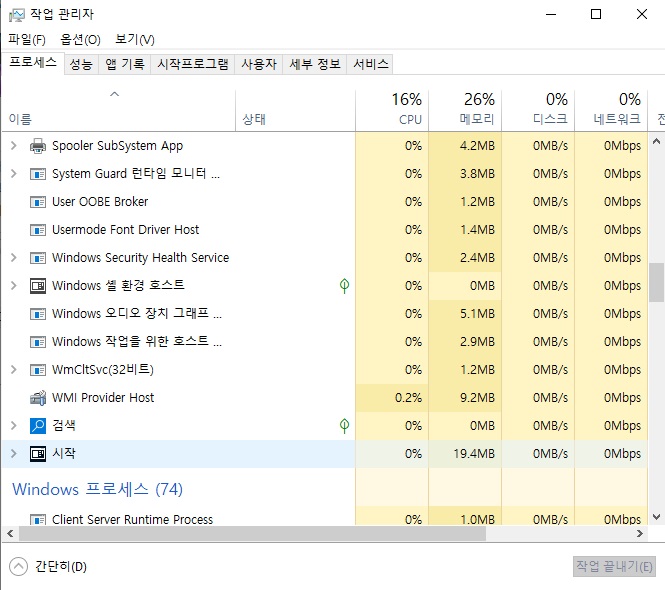Expand the Spooler SubSystem App row
Image resolution: width=665 pixels, height=590 pixels.
pos(14,146)
